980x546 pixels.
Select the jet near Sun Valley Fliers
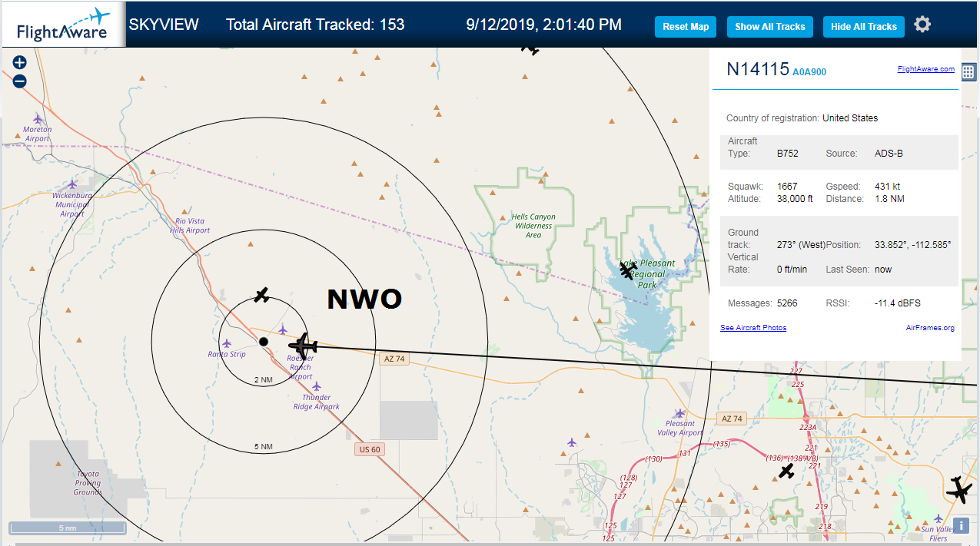coord(959,489)
